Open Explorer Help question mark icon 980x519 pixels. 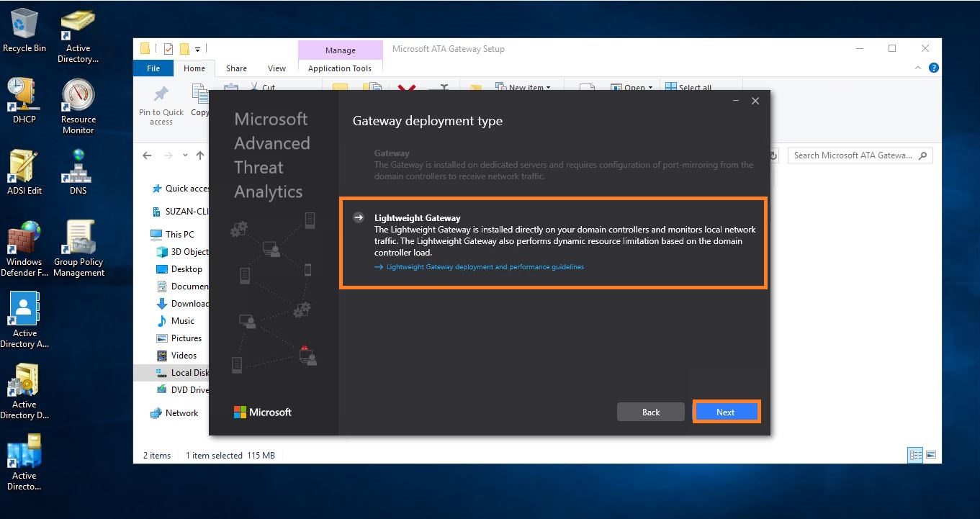[x=933, y=68]
